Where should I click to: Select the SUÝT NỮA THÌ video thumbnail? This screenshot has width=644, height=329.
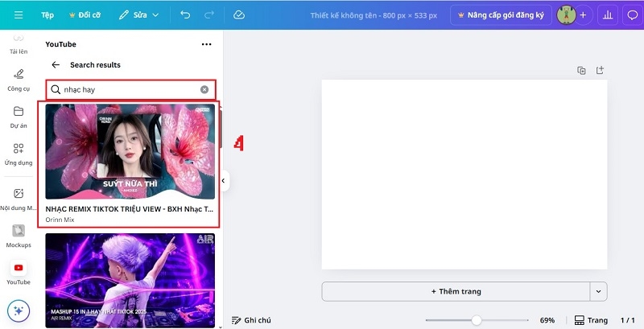130,151
